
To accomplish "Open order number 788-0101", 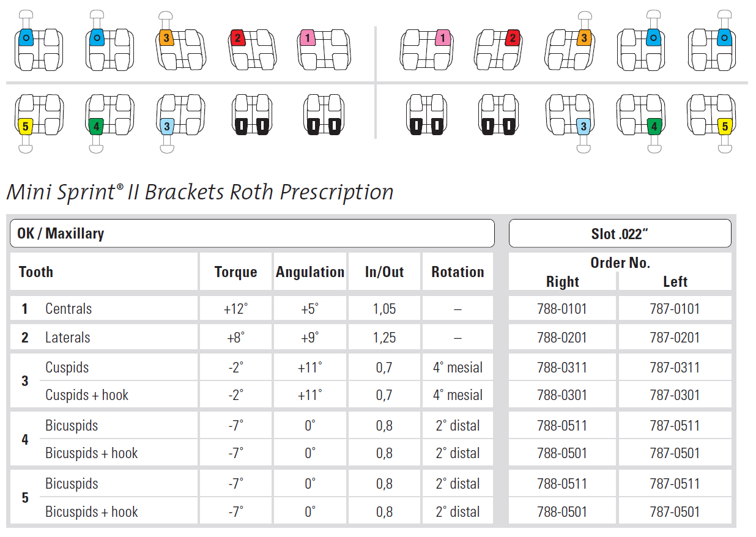I will (561, 309).
